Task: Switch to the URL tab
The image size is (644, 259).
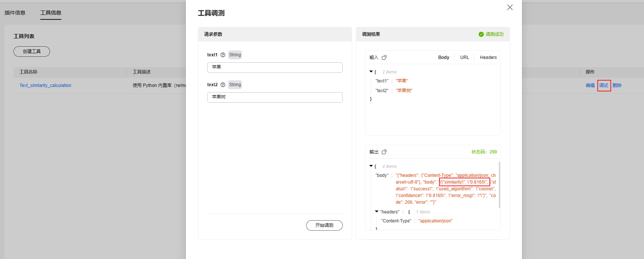Action: click(x=464, y=57)
